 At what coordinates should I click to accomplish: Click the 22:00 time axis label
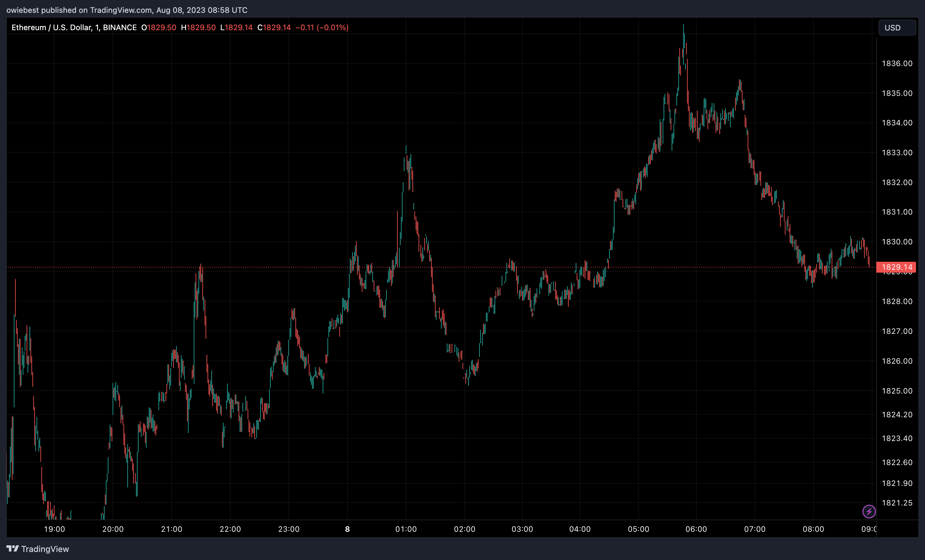(230, 529)
